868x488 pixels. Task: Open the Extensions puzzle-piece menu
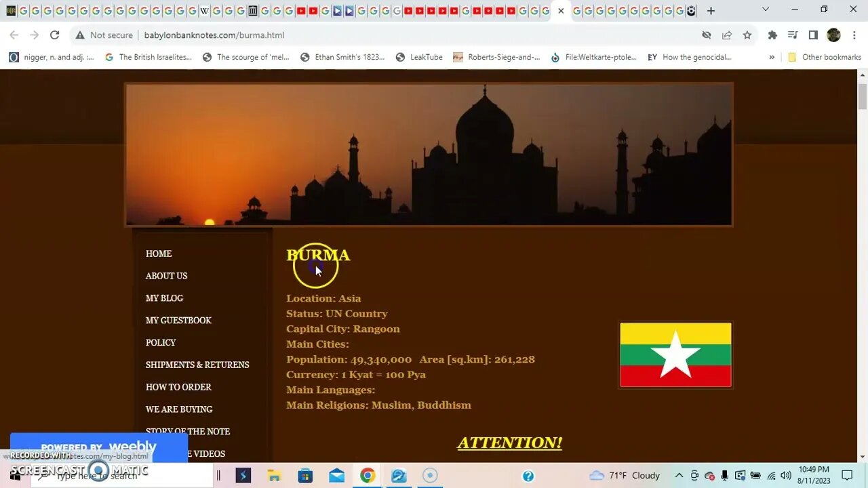tap(772, 35)
